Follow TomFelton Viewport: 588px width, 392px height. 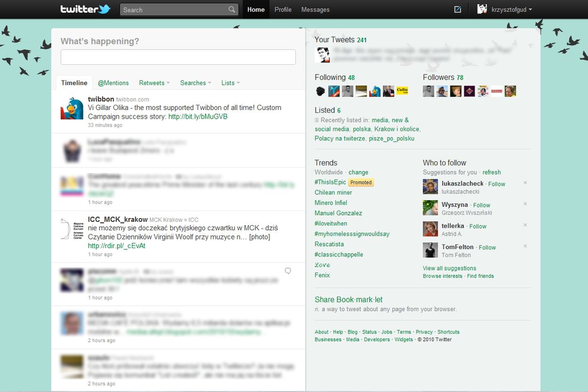pos(487,248)
